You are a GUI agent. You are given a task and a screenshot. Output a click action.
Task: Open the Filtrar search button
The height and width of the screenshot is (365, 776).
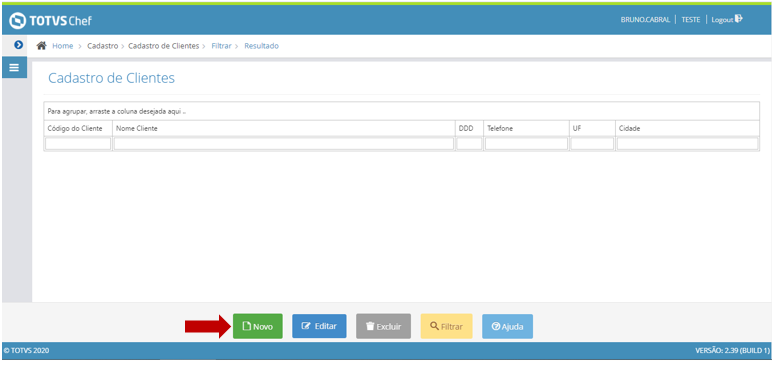coord(446,326)
